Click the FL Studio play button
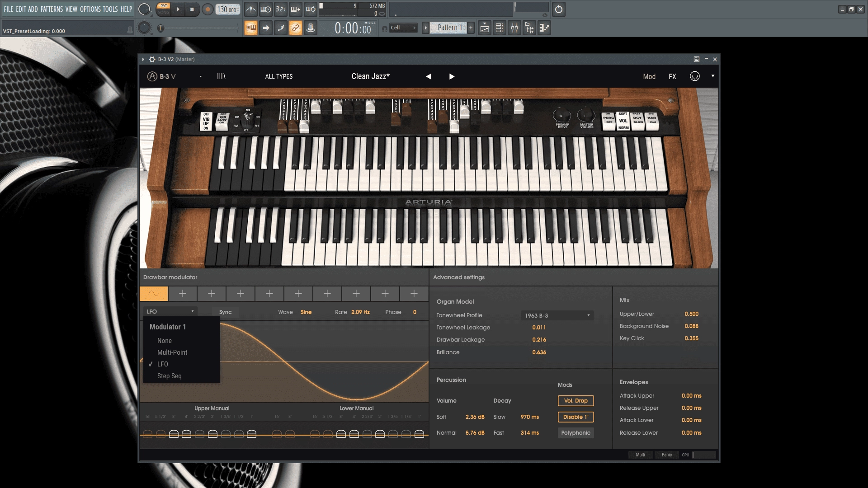 pos(178,9)
